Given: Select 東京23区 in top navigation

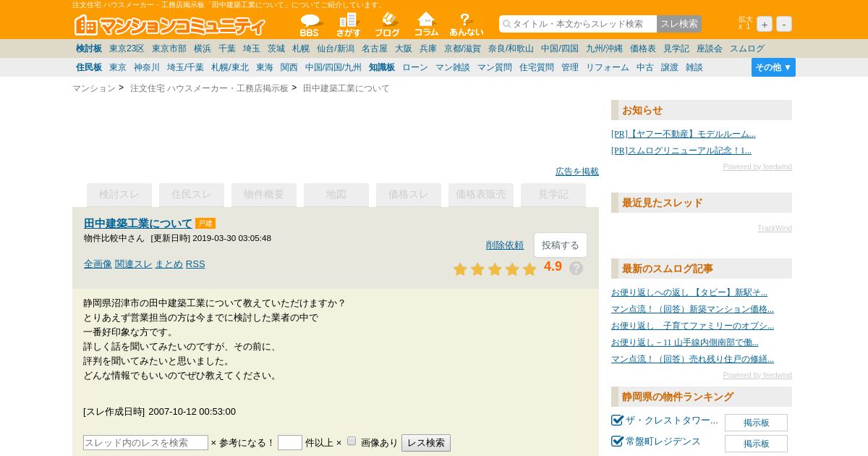Looking at the screenshot, I should (x=127, y=48).
